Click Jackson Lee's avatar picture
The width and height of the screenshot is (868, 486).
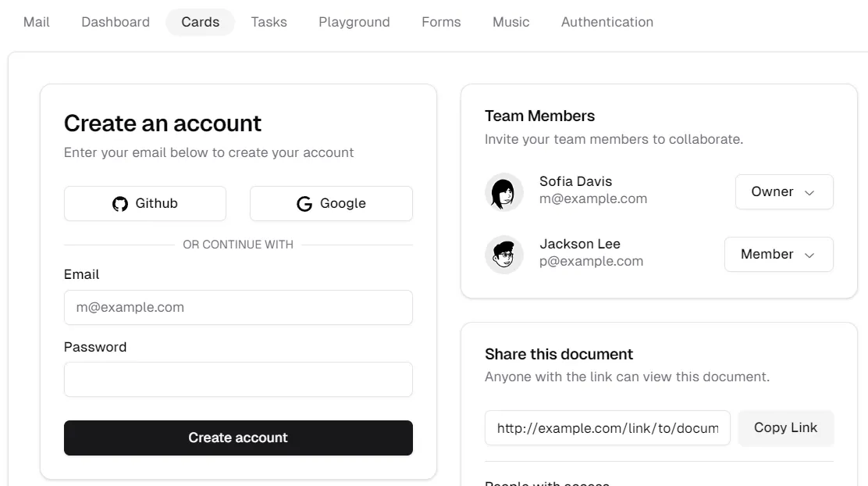pos(503,254)
